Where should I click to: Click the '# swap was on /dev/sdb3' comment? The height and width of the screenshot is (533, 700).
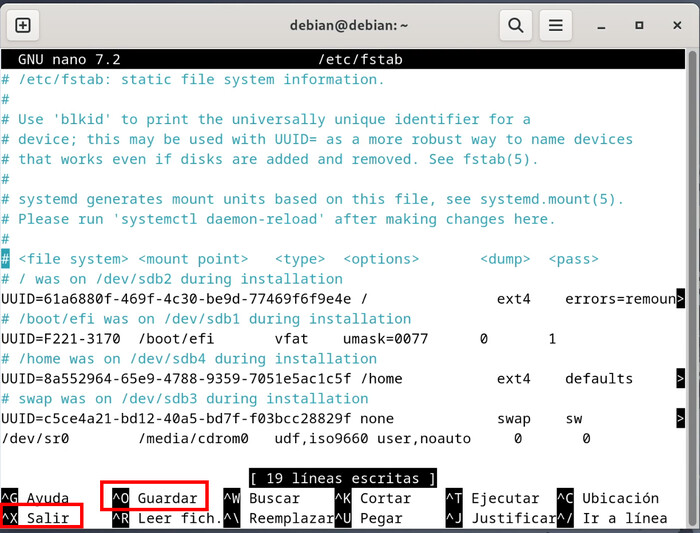185,399
